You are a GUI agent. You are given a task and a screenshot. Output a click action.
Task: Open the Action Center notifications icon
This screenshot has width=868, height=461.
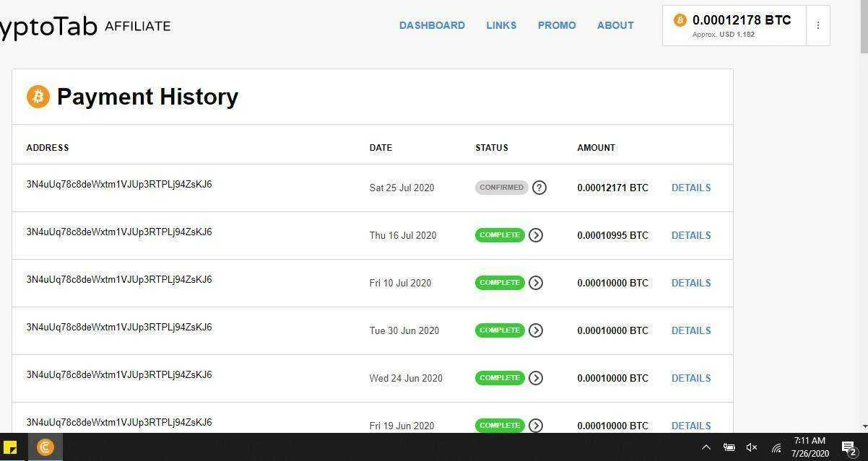(x=849, y=447)
